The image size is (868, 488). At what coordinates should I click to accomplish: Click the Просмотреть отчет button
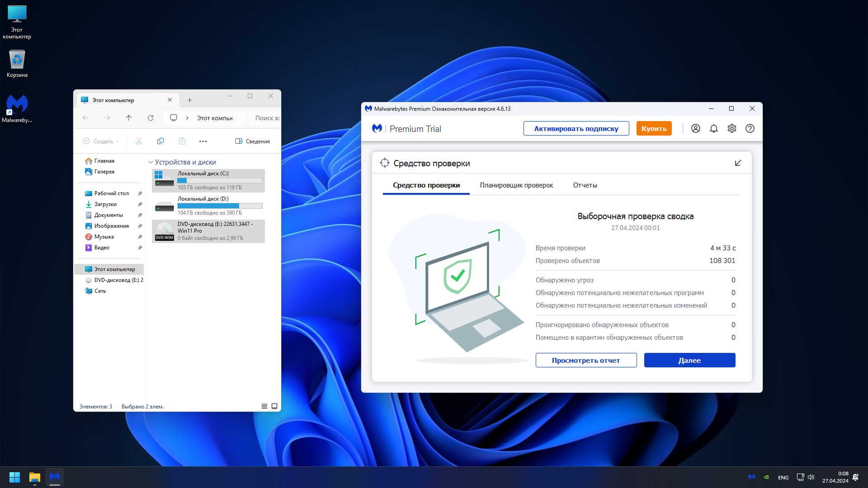tap(586, 360)
